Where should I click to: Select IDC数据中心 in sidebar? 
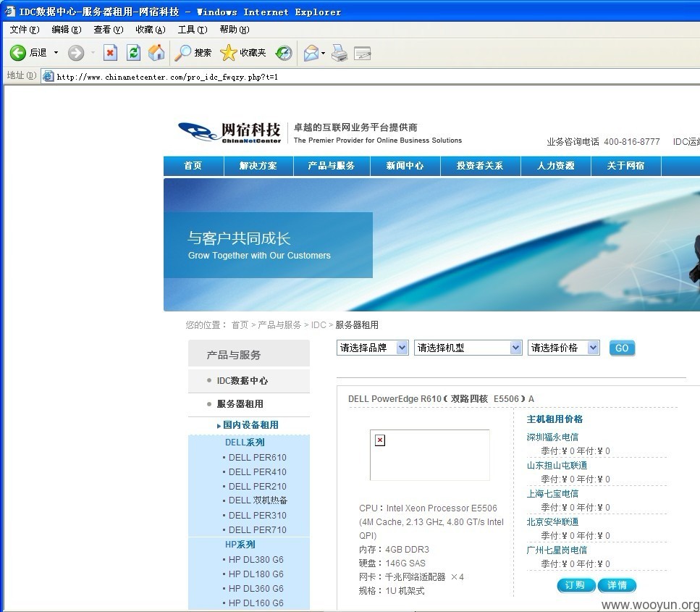coord(243,381)
